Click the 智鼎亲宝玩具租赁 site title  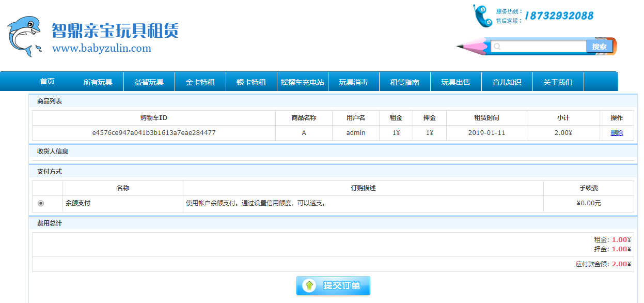point(115,31)
